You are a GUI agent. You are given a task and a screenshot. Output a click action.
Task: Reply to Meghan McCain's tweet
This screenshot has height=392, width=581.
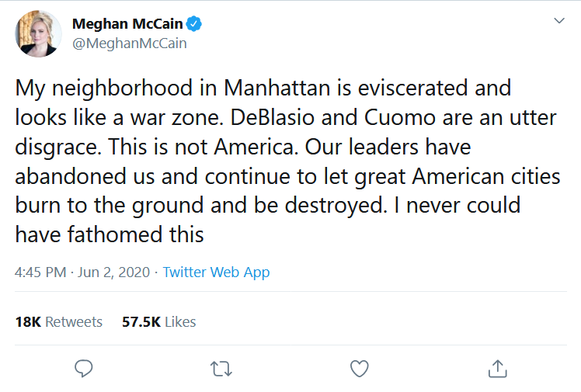84,368
